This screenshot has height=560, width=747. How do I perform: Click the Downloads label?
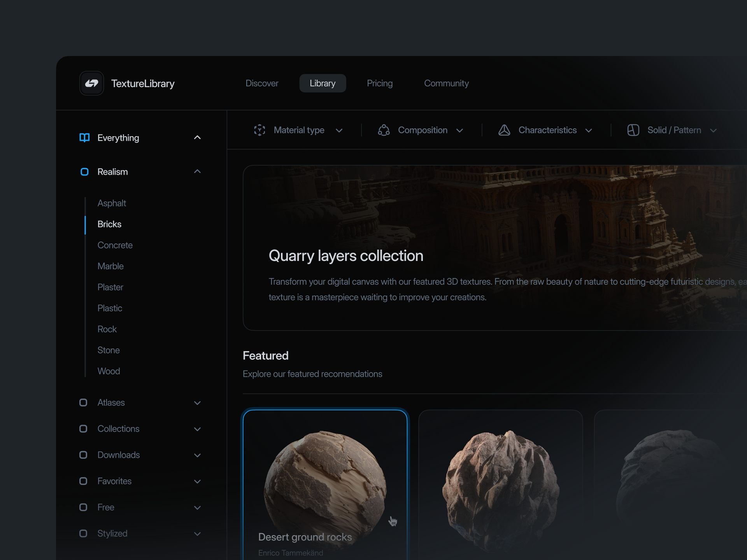[119, 455]
